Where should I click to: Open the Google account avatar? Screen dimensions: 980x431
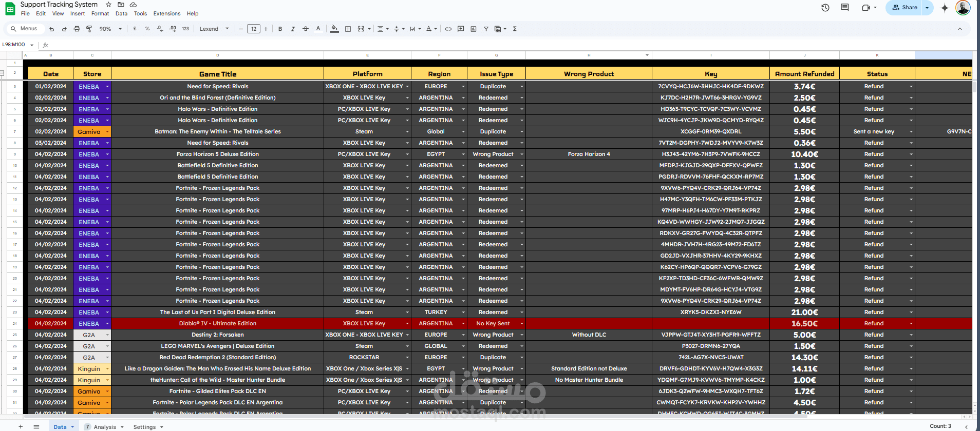(963, 8)
